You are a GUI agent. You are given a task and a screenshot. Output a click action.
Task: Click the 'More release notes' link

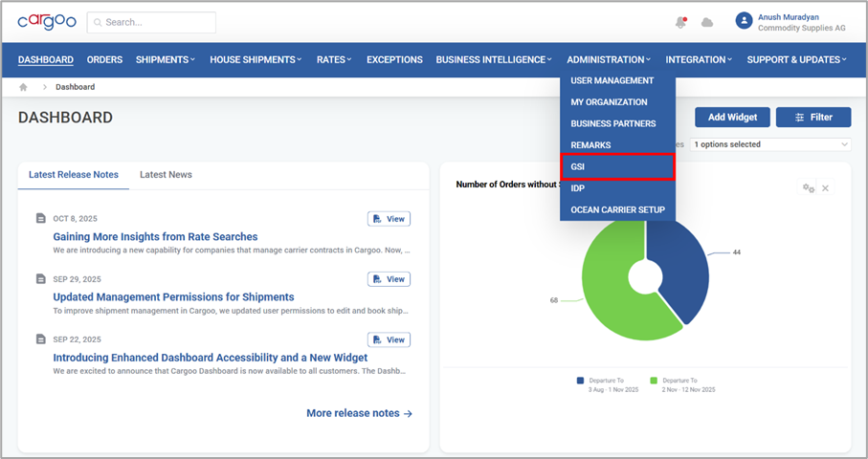click(x=359, y=413)
